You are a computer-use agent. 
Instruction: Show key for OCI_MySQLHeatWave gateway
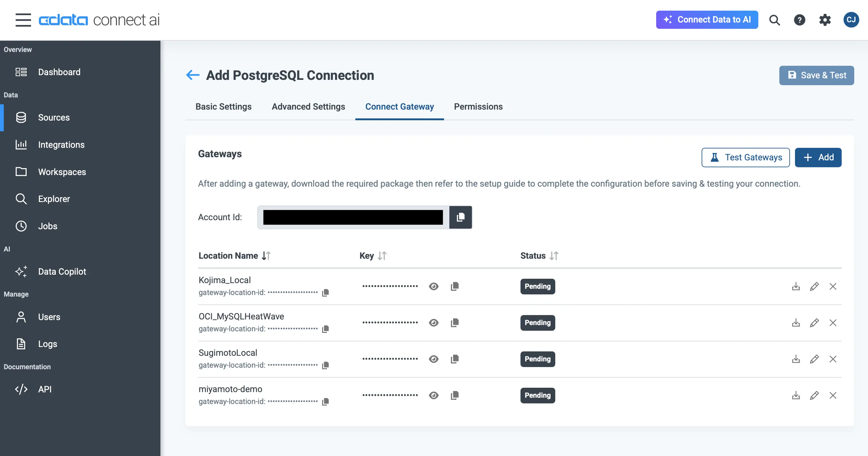tap(434, 323)
